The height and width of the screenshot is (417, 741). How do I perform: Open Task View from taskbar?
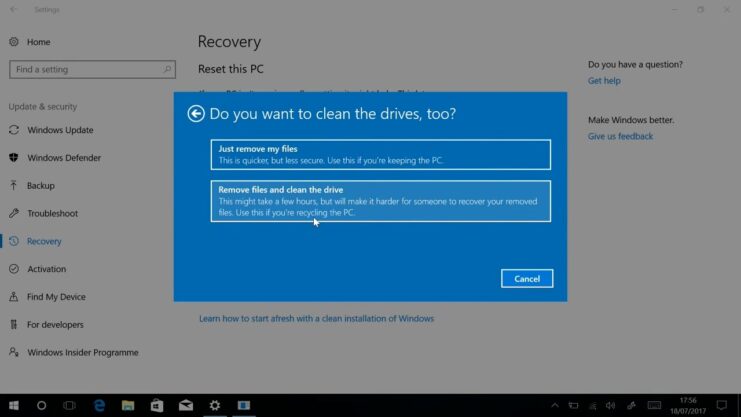click(x=69, y=406)
